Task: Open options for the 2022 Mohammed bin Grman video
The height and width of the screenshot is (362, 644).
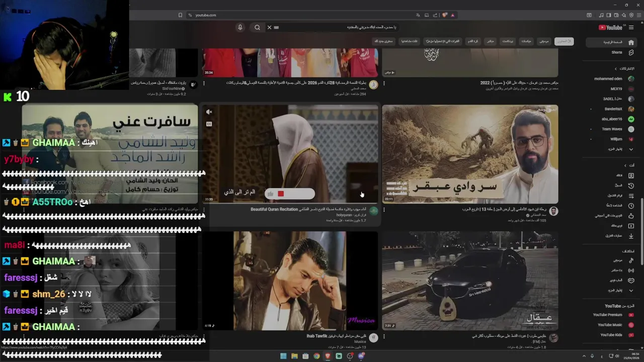Action: point(384,83)
